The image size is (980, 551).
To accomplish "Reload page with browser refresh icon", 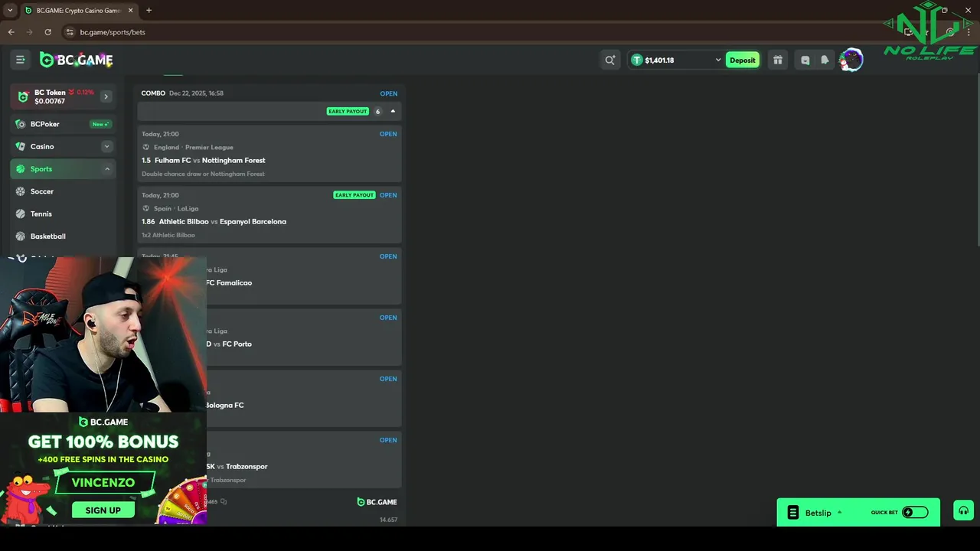I will pos(47,32).
